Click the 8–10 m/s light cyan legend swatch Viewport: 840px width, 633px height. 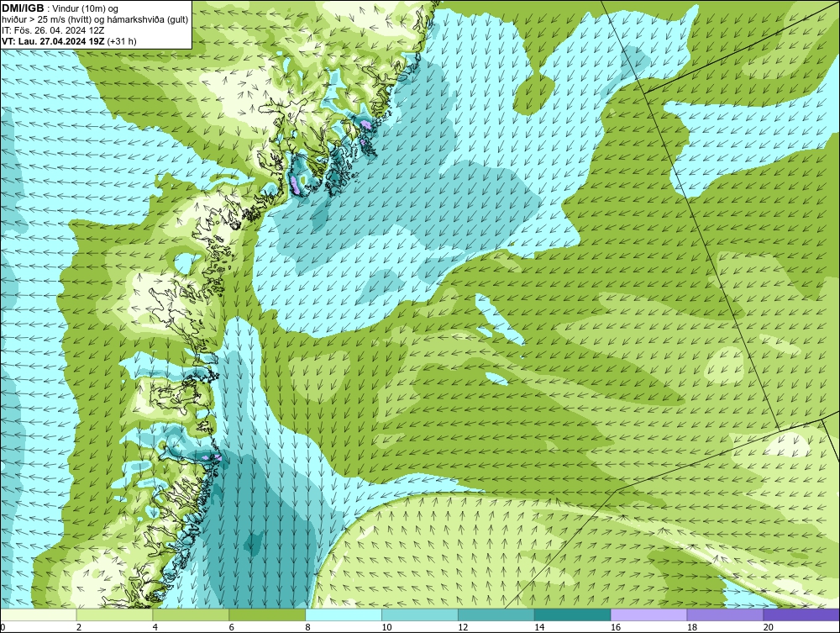coord(344,615)
